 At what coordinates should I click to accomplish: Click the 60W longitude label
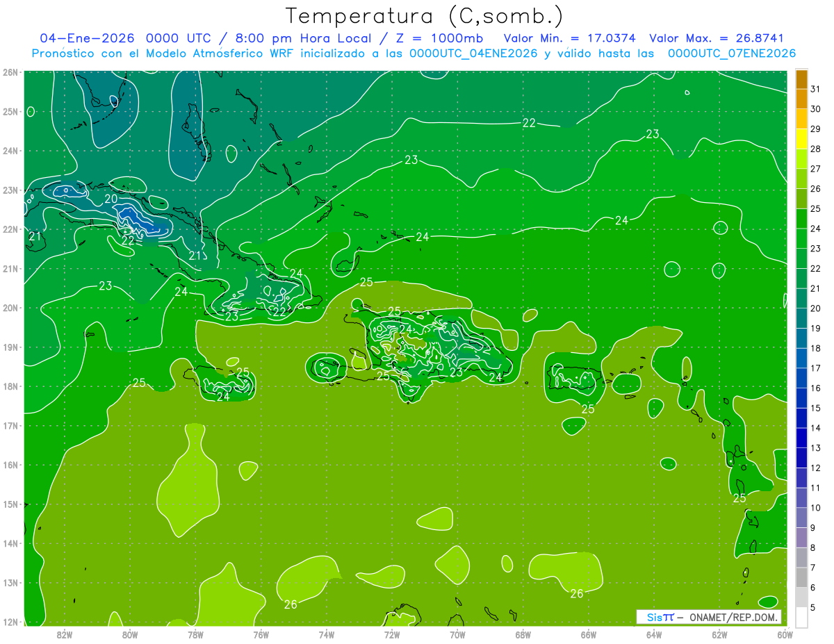click(785, 634)
